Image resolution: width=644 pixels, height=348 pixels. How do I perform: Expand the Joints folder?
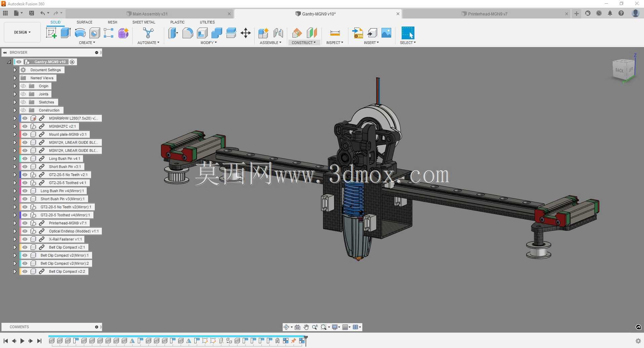pos(15,94)
